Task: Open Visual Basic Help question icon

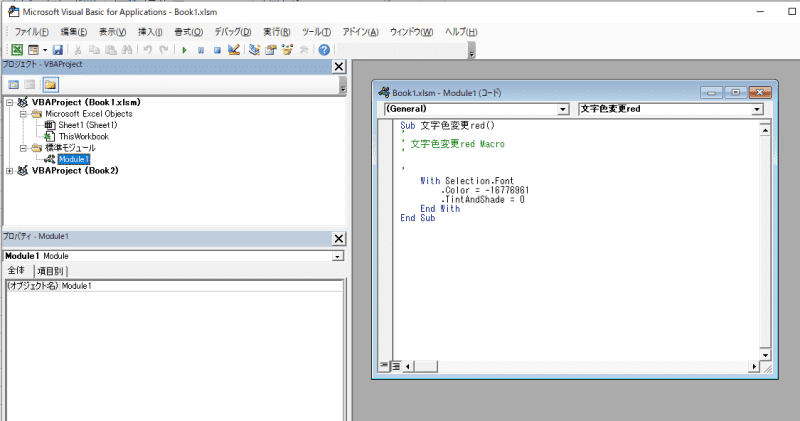Action: [324, 49]
